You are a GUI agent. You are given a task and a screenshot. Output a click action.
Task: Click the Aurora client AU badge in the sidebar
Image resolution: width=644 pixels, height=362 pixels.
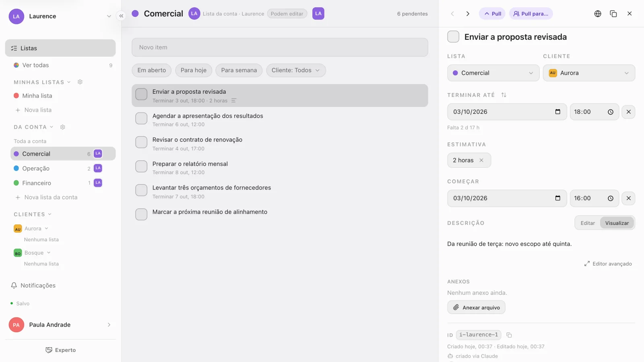click(x=18, y=229)
